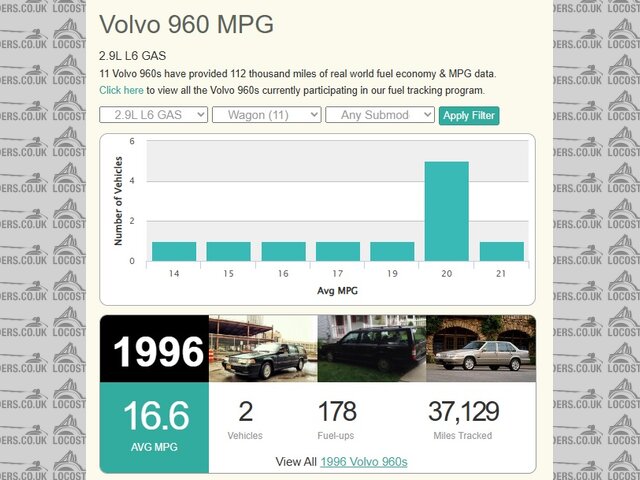Select the 15 MPG chart bar
This screenshot has height=480, width=640.
tap(228, 251)
